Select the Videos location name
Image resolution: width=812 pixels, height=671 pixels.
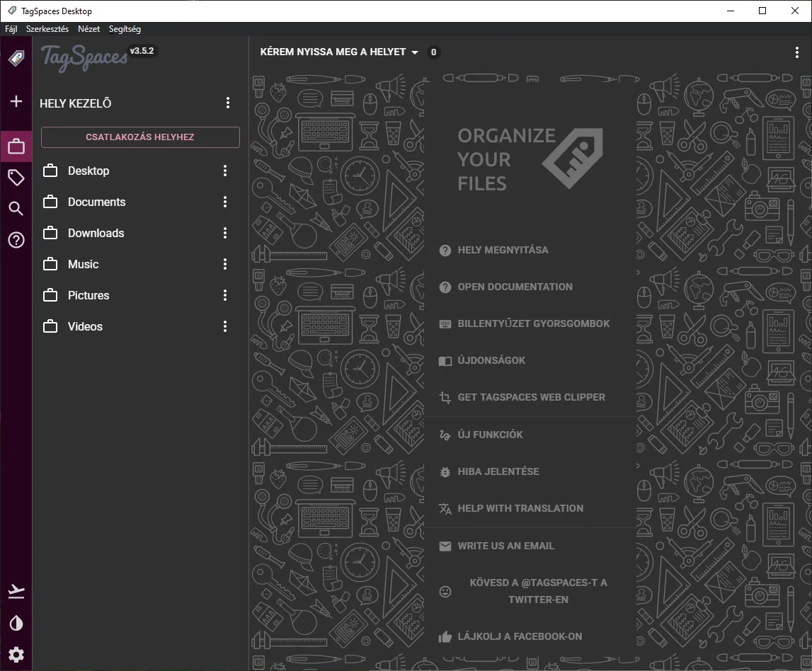[x=86, y=326]
